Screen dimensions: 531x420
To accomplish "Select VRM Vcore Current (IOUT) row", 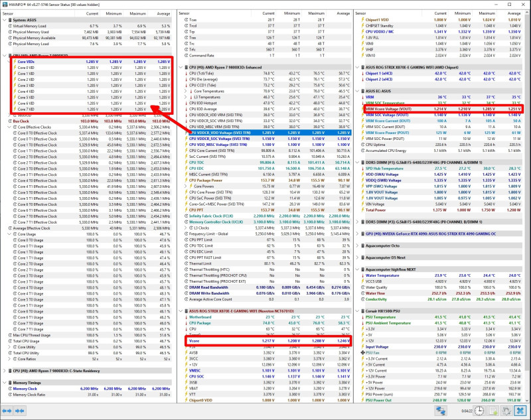I will (x=441, y=121).
